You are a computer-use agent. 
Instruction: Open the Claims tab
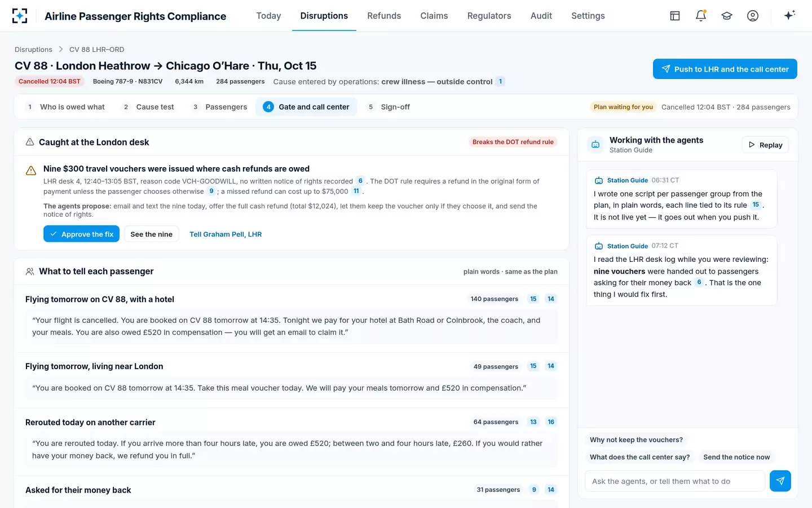coord(434,16)
